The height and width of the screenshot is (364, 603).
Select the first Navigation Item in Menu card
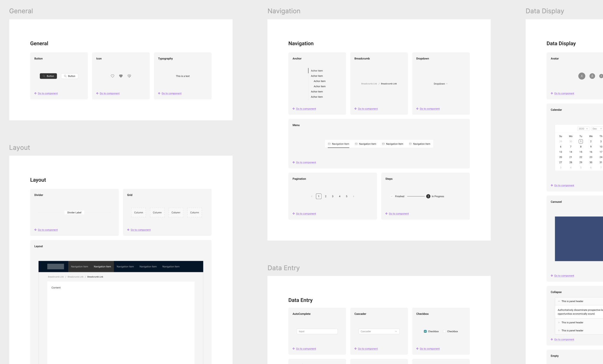click(x=338, y=144)
